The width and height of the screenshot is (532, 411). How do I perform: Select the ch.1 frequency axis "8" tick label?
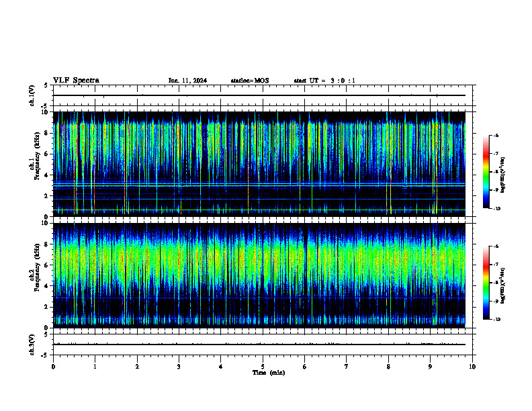pyautogui.click(x=48, y=133)
